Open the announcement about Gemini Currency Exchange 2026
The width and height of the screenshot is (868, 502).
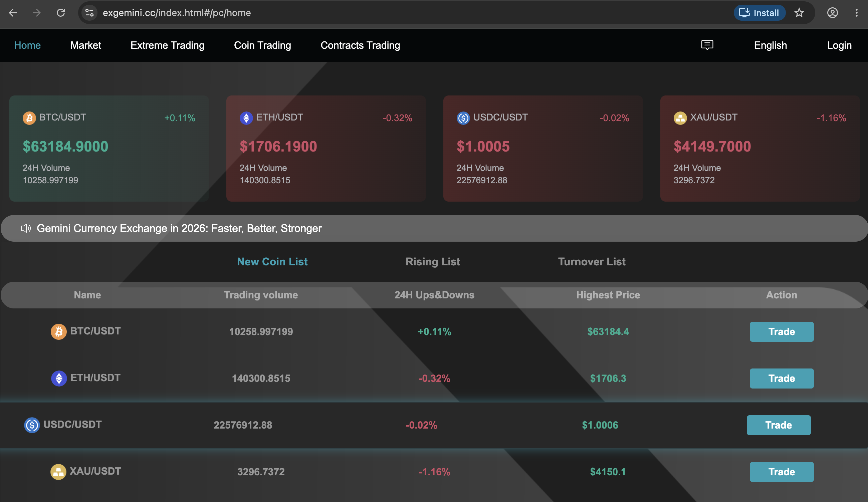179,228
